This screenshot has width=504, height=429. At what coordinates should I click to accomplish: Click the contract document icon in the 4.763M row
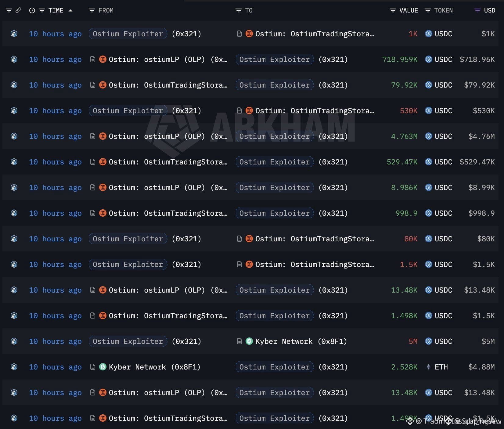pyautogui.click(x=93, y=136)
